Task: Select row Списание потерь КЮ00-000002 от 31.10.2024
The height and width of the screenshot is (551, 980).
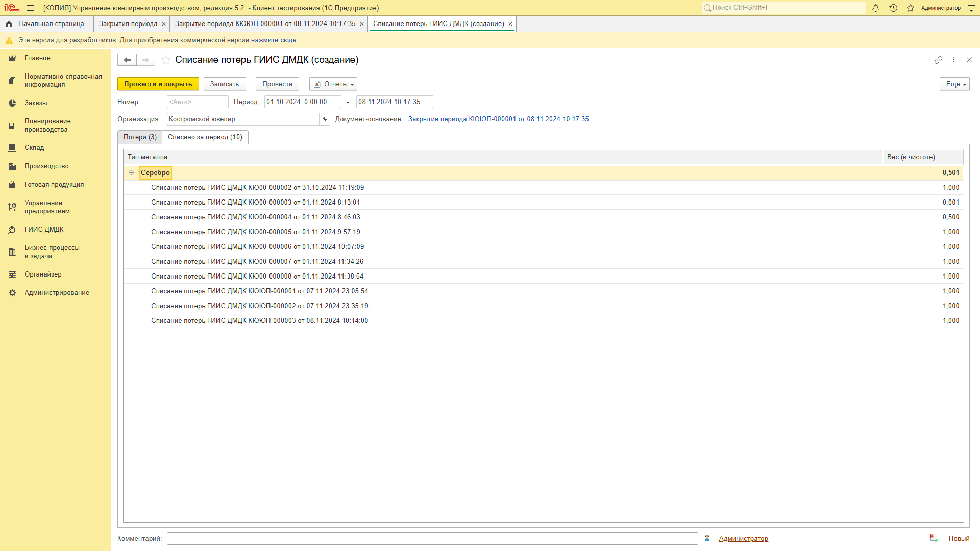Action: point(544,188)
